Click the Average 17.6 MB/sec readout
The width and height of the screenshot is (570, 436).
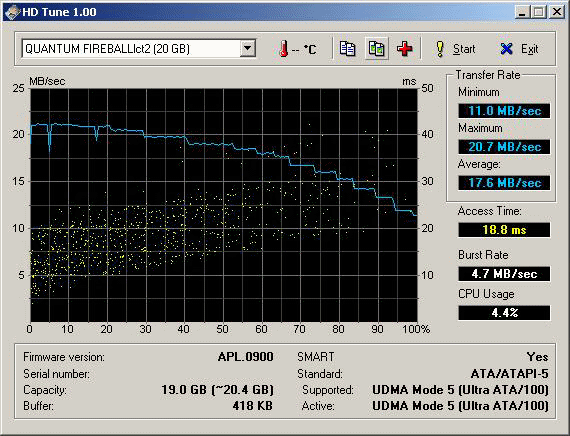click(504, 183)
